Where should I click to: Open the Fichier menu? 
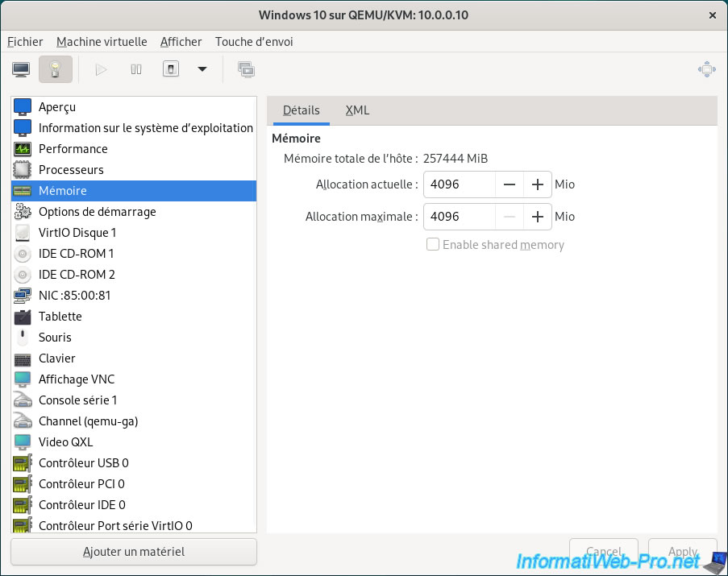tap(25, 42)
